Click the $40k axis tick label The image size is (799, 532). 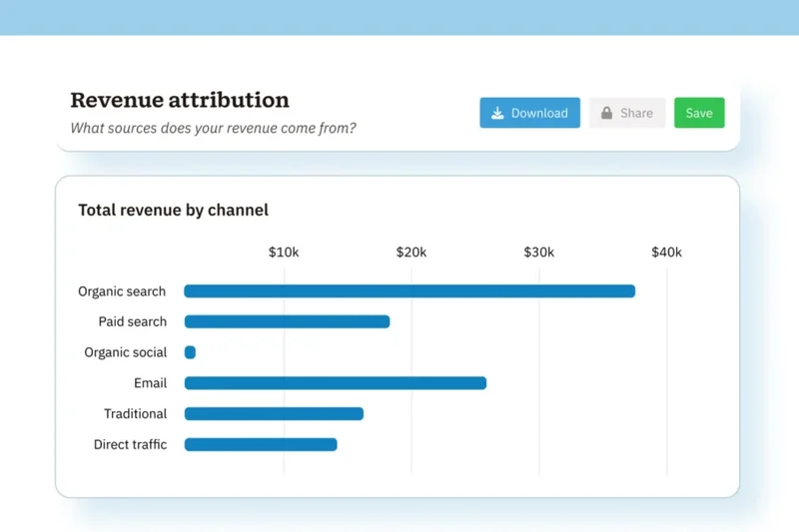pyautogui.click(x=666, y=253)
